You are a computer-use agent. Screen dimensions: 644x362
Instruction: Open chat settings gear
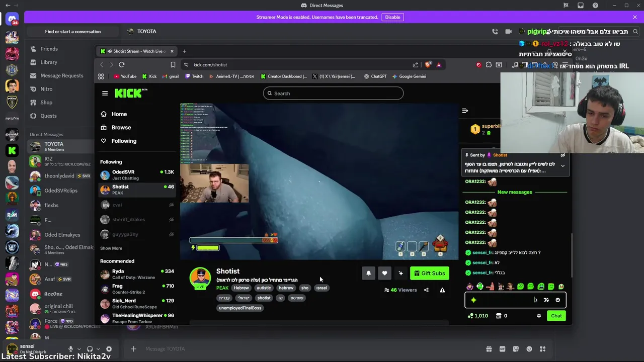tap(539, 316)
